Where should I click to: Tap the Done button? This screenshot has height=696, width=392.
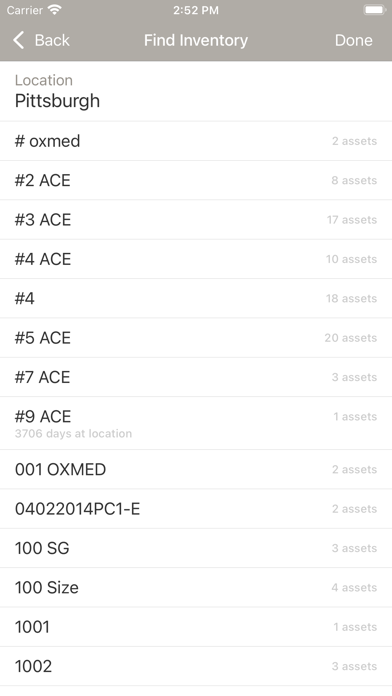tap(353, 40)
